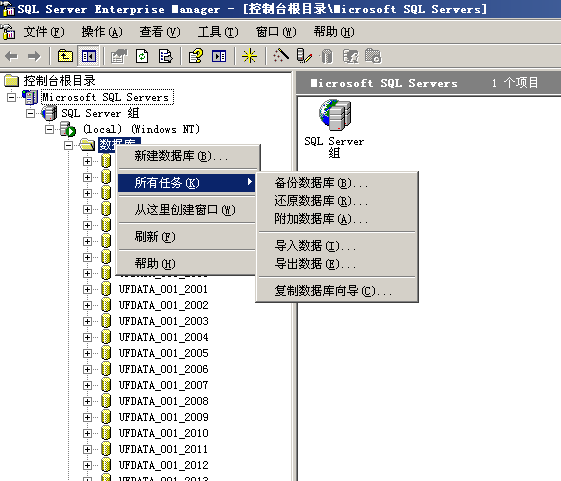This screenshot has height=481, width=561.
Task: Expand the UFDATA_001_2003 database node
Action: pyautogui.click(x=87, y=321)
